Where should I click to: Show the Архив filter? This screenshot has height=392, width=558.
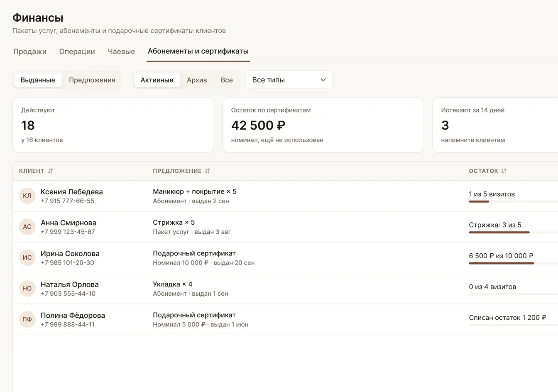click(x=197, y=80)
